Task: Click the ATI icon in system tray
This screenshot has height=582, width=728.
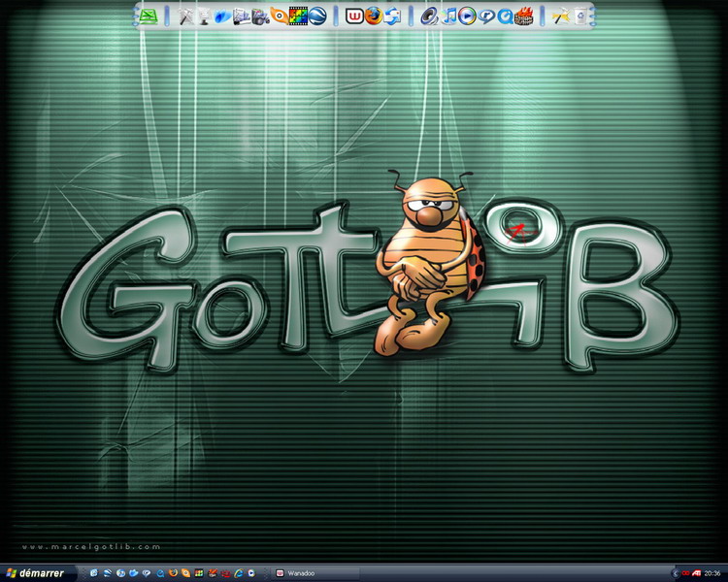Action: (x=697, y=573)
